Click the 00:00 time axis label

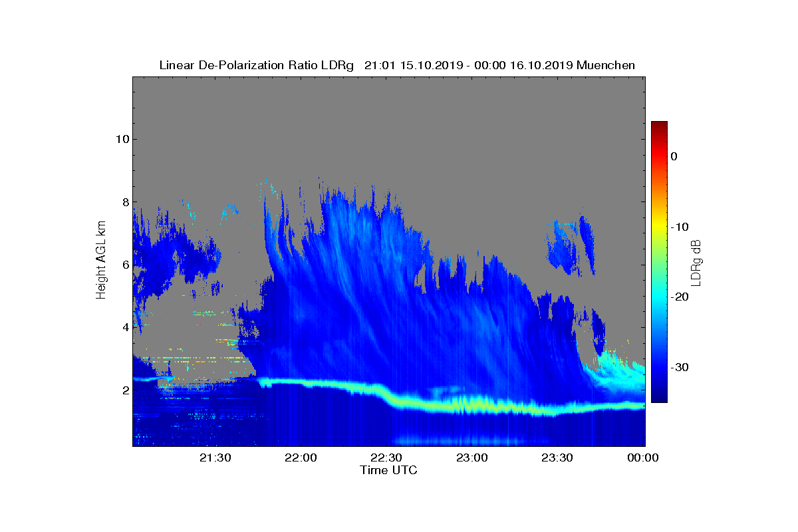643,458
